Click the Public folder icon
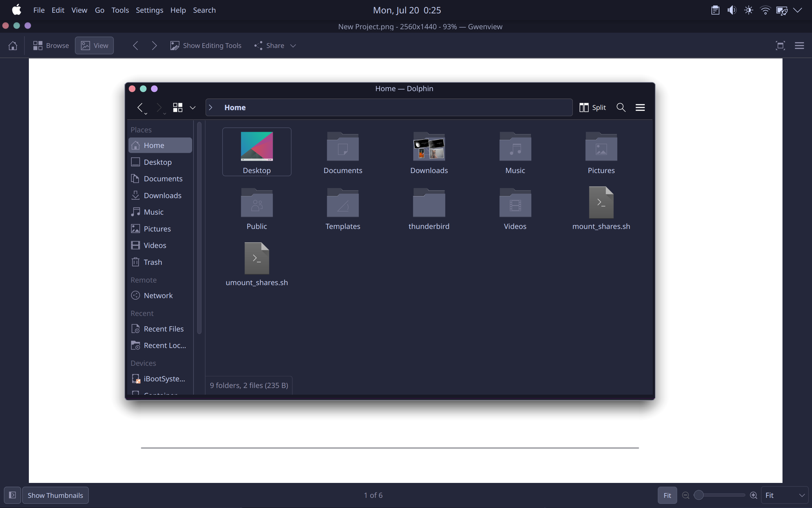The height and width of the screenshot is (508, 812). 257,202
